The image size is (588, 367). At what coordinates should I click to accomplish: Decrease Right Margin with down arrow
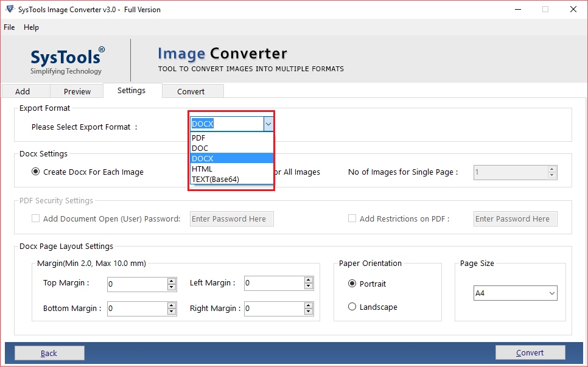point(309,312)
